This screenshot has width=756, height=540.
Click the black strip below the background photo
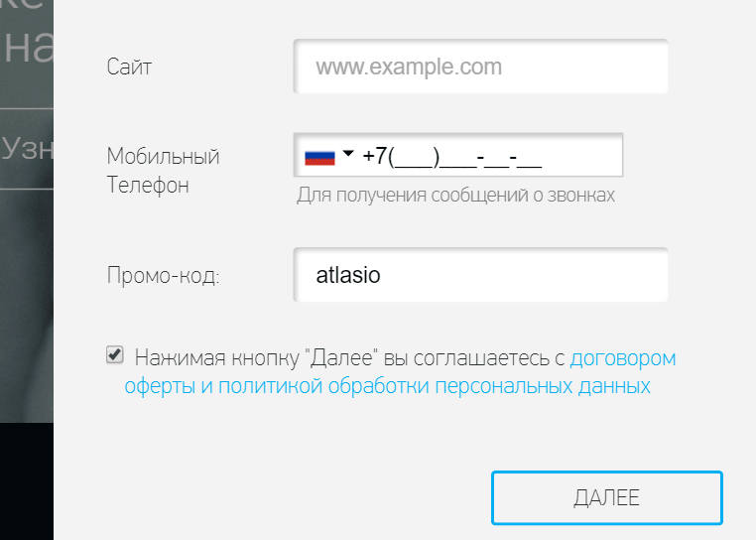tap(26, 481)
